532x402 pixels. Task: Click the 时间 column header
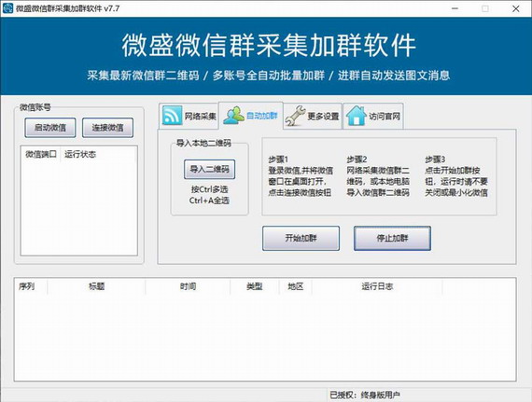click(x=188, y=286)
